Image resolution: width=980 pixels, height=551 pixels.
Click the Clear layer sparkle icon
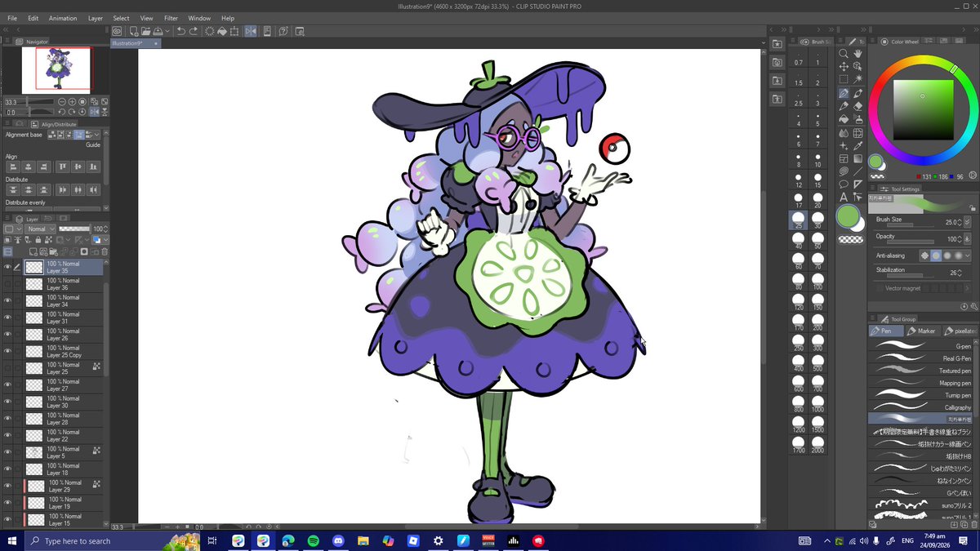210,31
